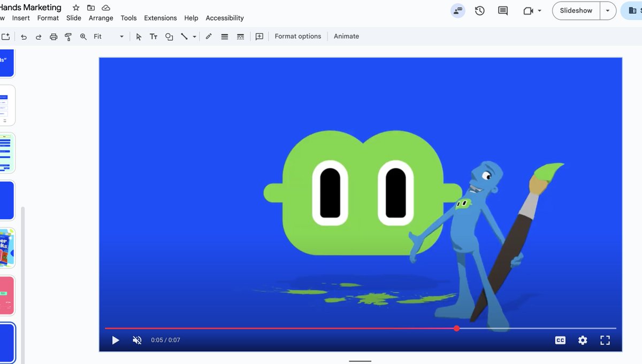Click the unplayed part of video timeline

(538, 328)
